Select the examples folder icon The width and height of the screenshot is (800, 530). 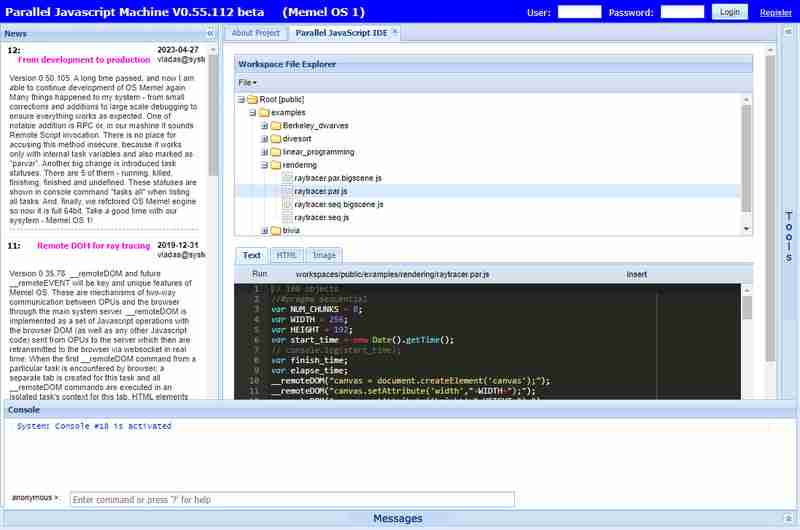pyautogui.click(x=264, y=113)
